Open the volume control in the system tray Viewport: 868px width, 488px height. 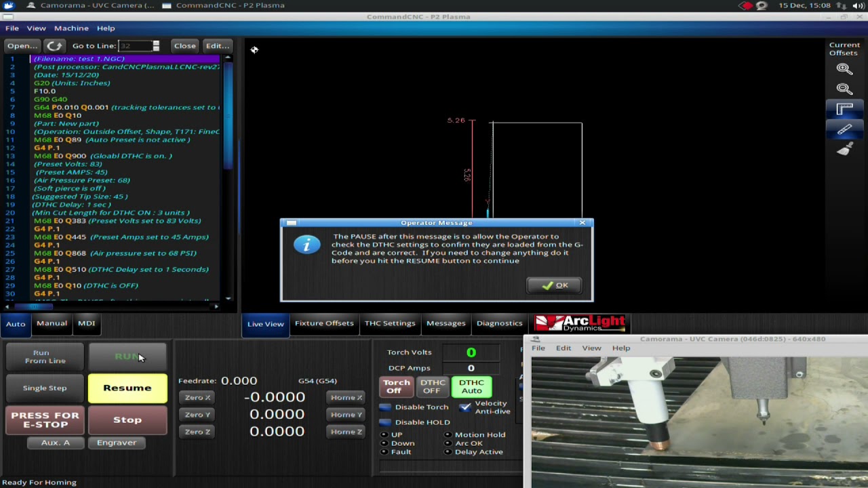pos(859,5)
